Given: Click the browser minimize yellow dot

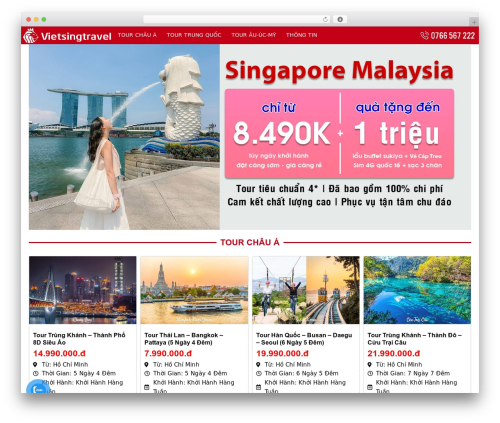Looking at the screenshot, I should point(36,19).
